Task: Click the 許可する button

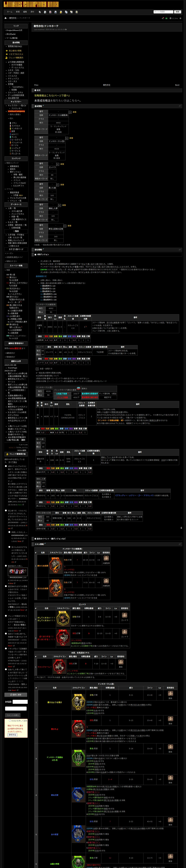Action: tap(12, 735)
